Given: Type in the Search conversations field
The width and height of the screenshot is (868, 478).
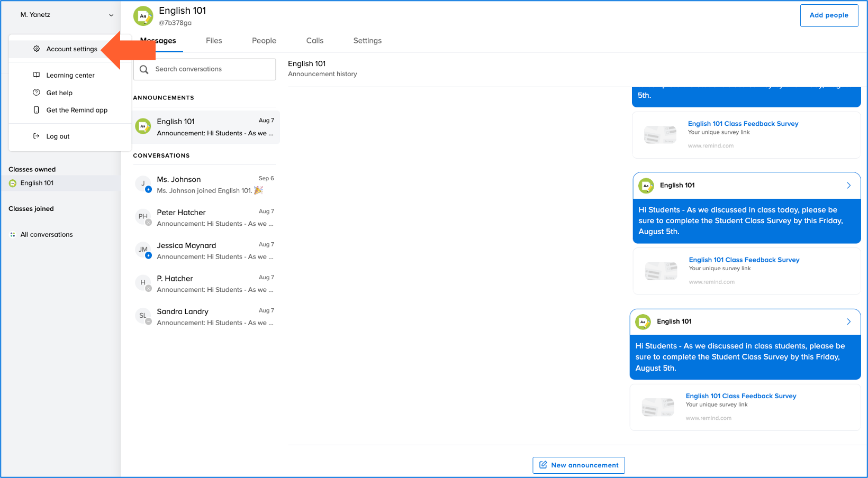Looking at the screenshot, I should (x=212, y=69).
